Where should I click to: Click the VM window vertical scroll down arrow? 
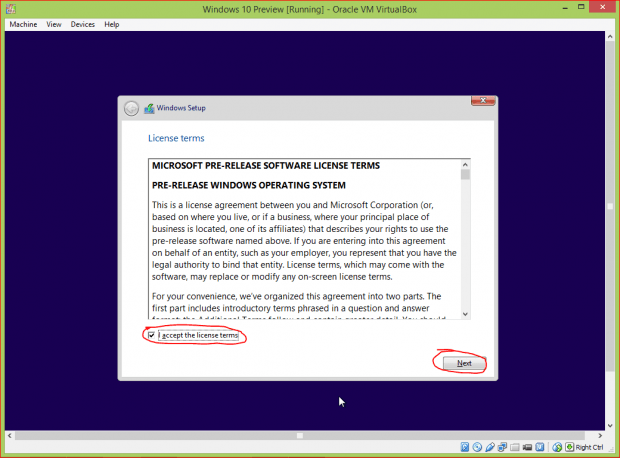point(610,426)
